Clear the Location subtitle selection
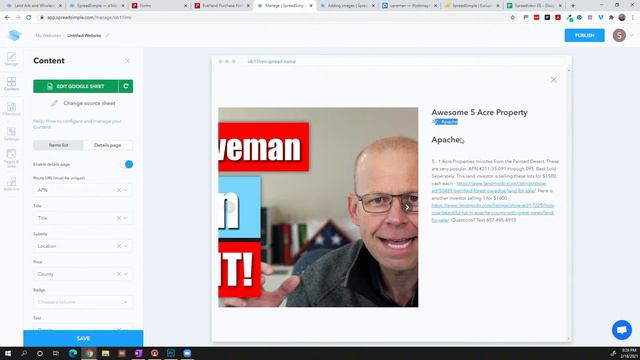 [x=119, y=246]
